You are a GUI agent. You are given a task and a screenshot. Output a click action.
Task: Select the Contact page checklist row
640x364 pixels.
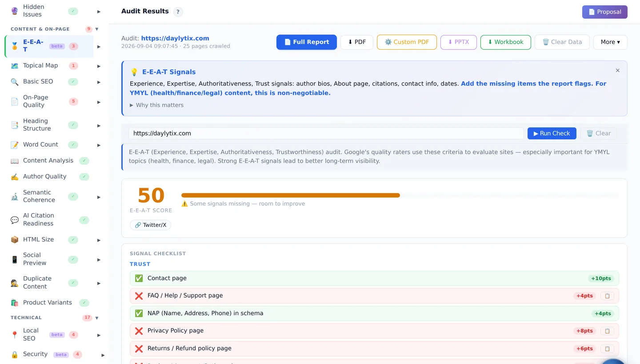tap(374, 278)
